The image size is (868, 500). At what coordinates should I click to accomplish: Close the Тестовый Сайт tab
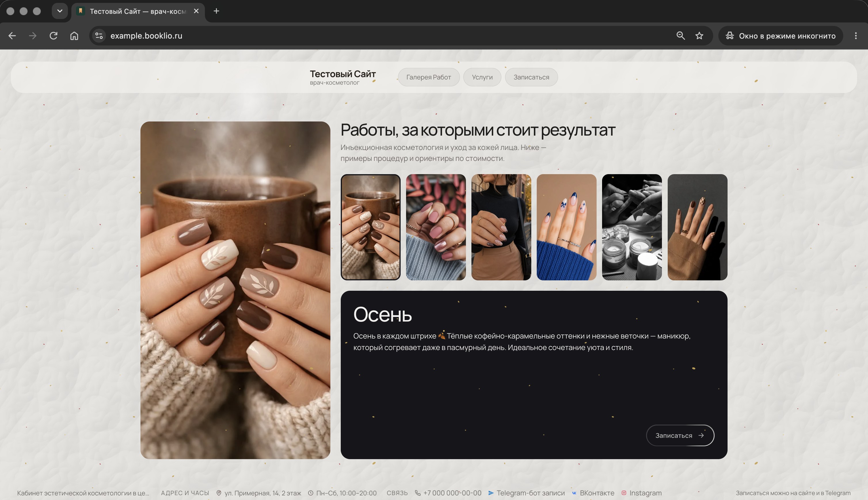coord(196,11)
